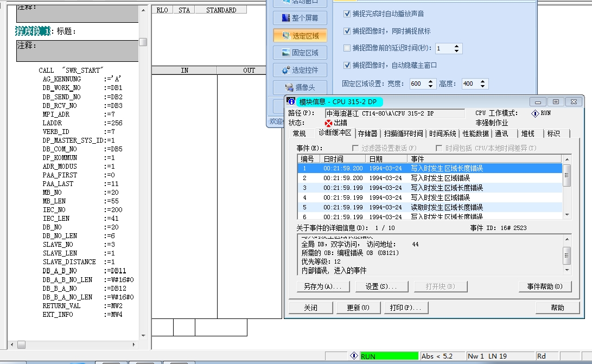Open the 扫描循环时间 tab
Viewport: 592px width, 364px height.
[403, 133]
